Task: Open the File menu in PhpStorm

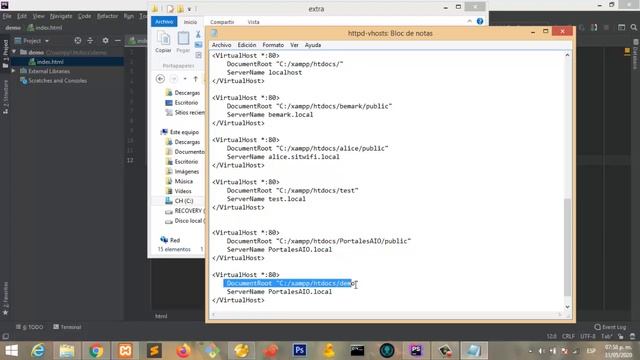Action: point(7,16)
